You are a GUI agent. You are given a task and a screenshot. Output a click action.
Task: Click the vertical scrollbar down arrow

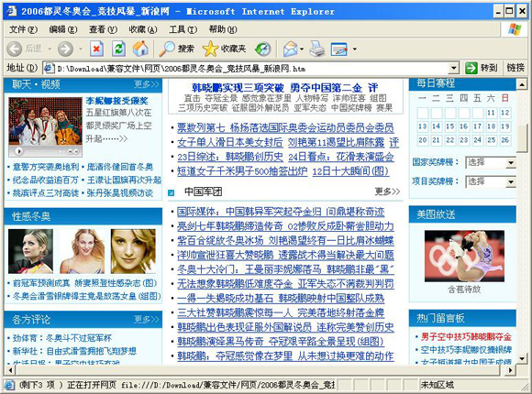coord(522,358)
